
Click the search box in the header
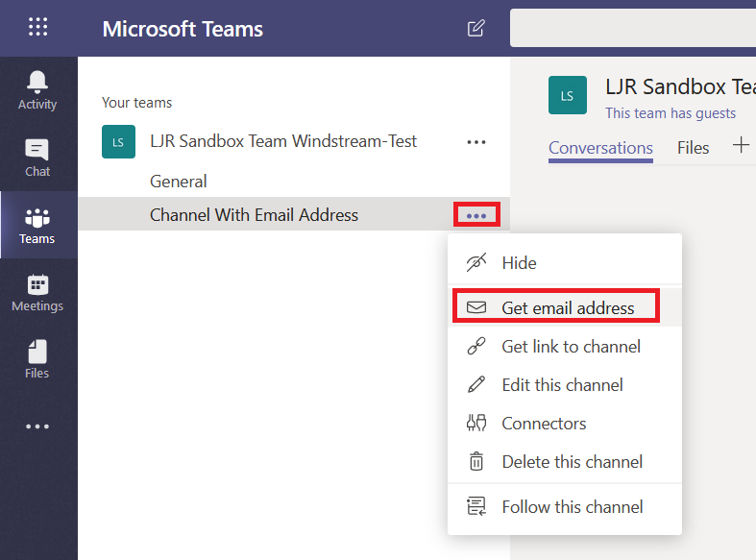[633, 28]
